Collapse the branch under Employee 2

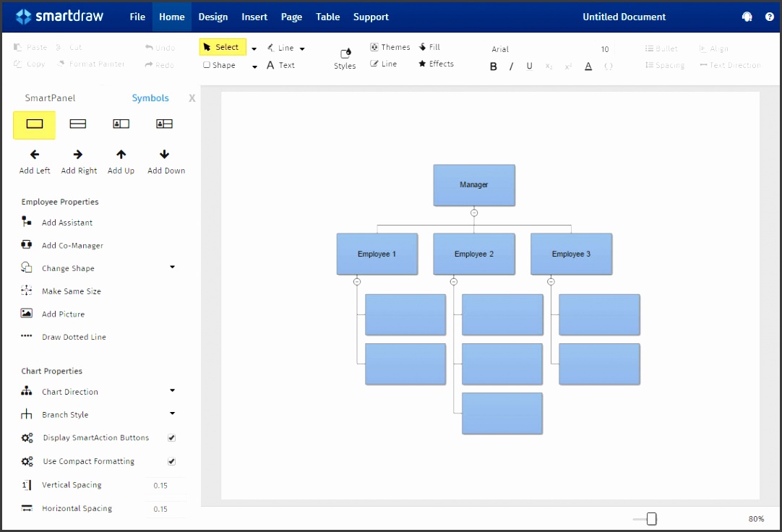pyautogui.click(x=453, y=282)
